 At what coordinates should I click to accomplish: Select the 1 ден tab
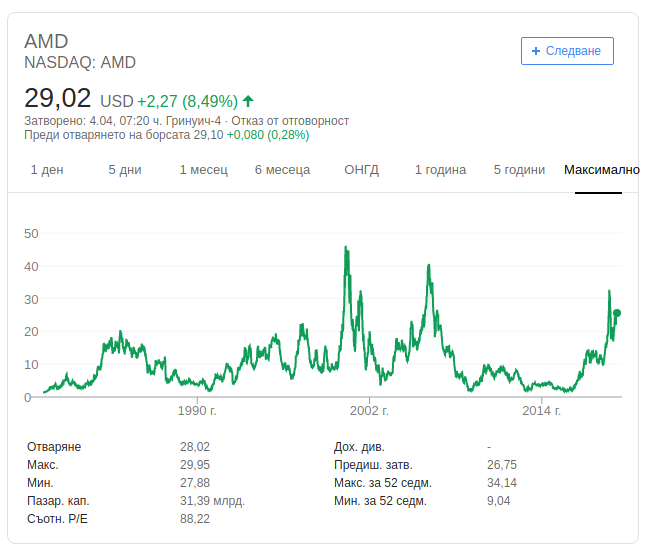pyautogui.click(x=47, y=170)
